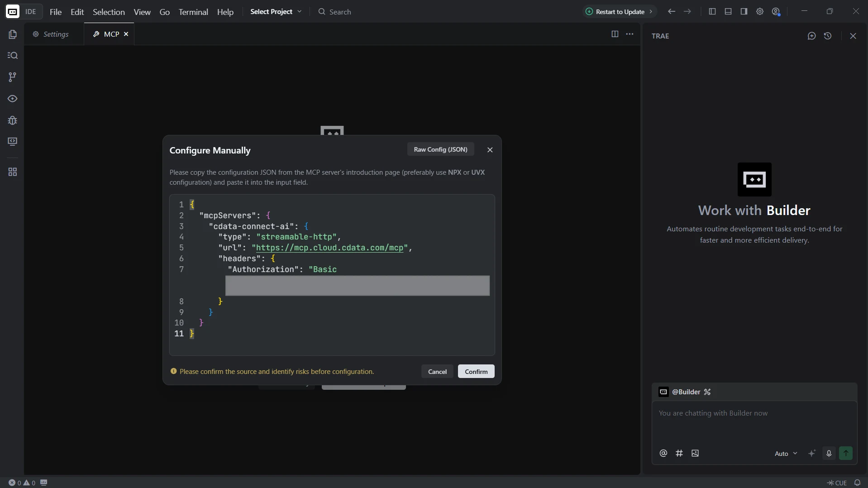Screen dimensions: 868x488
Task: Click the Trae logo icon at top-left
Action: tap(13, 12)
